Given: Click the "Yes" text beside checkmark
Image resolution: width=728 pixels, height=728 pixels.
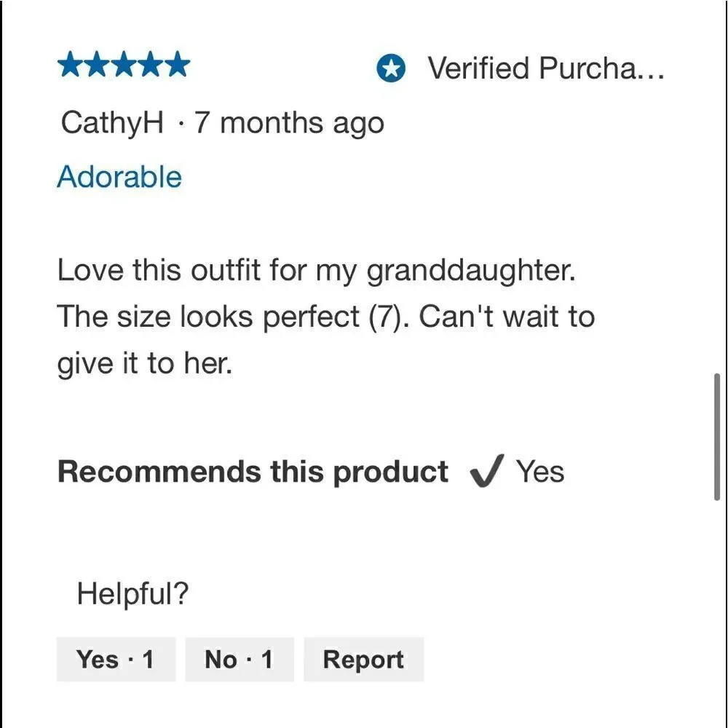Looking at the screenshot, I should point(540,472).
